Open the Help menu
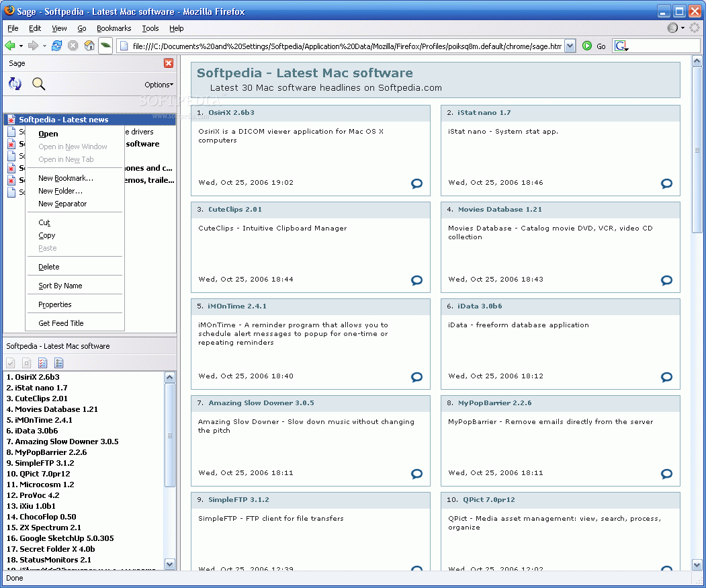This screenshot has height=588, width=706. (x=177, y=28)
